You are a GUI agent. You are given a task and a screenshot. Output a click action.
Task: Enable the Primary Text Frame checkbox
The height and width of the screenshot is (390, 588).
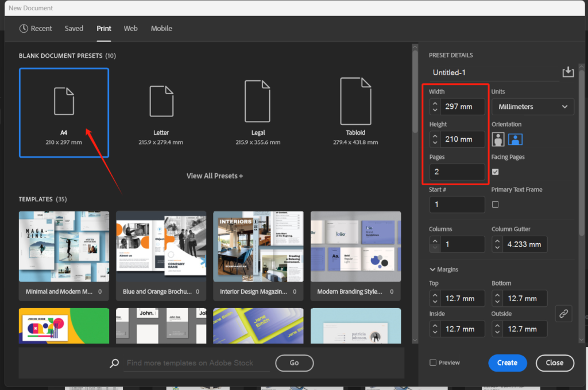pyautogui.click(x=496, y=204)
